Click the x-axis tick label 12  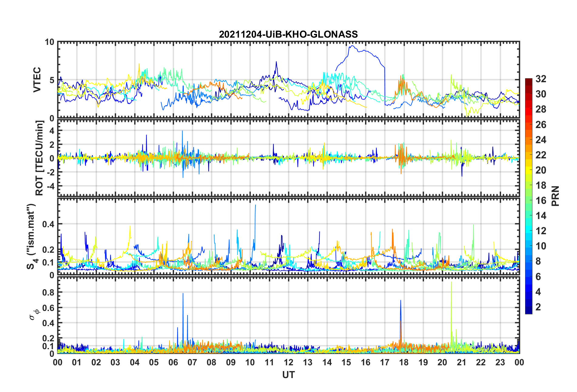click(288, 362)
